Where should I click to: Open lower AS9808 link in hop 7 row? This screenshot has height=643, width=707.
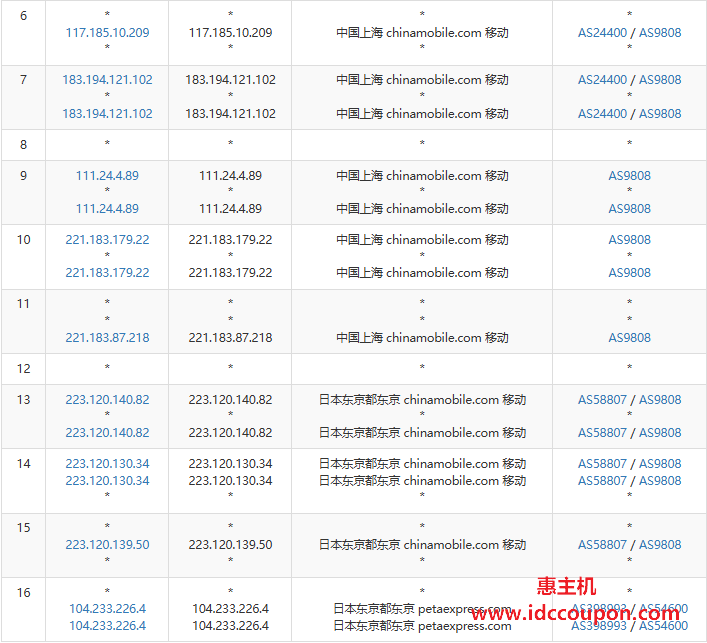(x=660, y=113)
